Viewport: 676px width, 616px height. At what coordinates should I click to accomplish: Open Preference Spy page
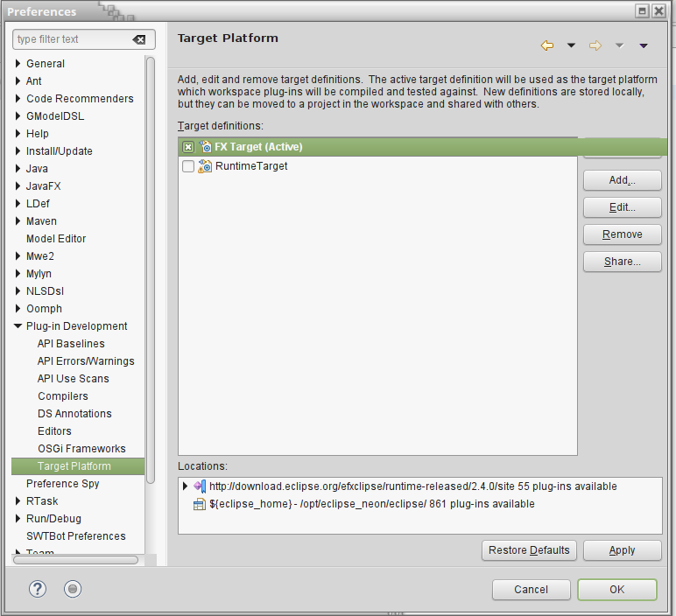[62, 484]
